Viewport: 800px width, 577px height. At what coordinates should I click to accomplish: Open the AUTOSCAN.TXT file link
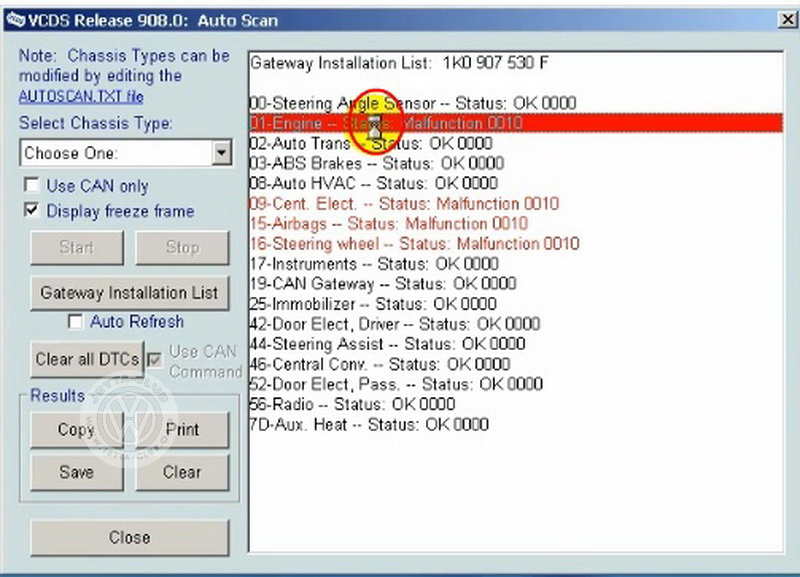coord(81,96)
